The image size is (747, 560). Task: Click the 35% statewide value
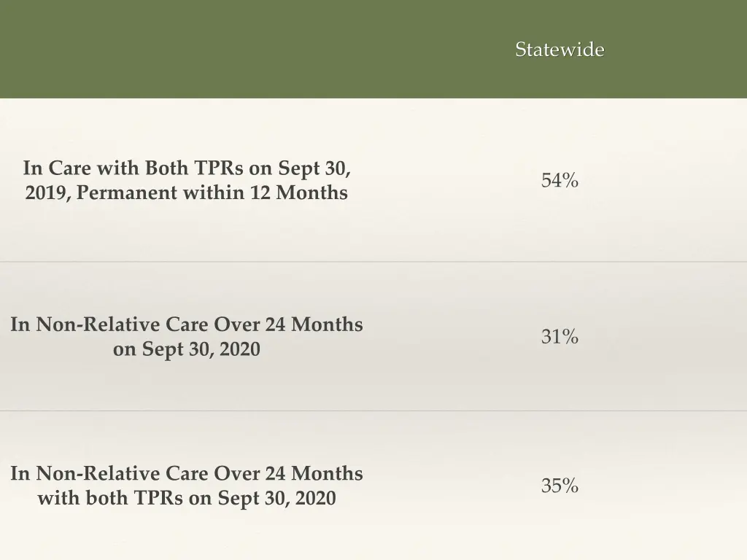pos(560,486)
